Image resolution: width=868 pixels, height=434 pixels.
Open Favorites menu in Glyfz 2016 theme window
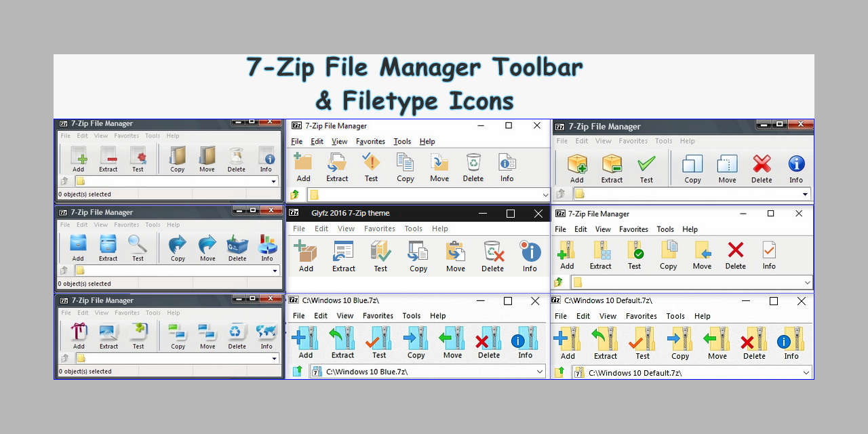[380, 229]
